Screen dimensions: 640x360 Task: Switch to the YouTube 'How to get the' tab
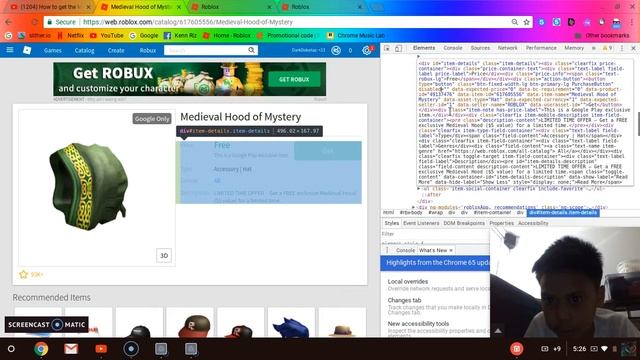50,7
